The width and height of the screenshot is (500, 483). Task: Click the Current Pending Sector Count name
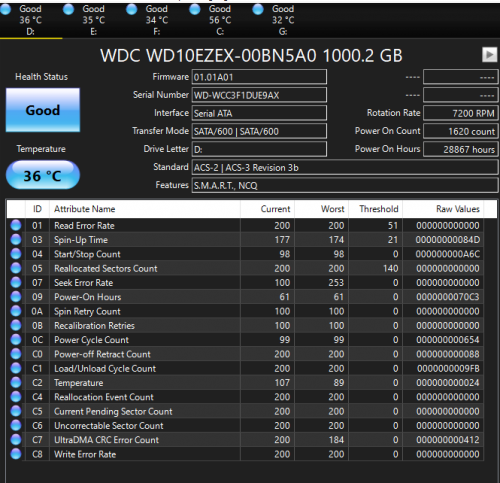point(113,412)
